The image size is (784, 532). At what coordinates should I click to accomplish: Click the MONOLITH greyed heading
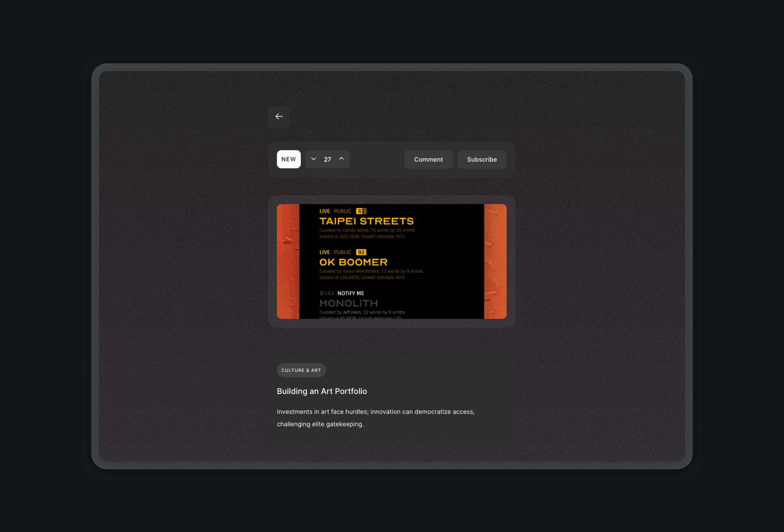pos(349,303)
